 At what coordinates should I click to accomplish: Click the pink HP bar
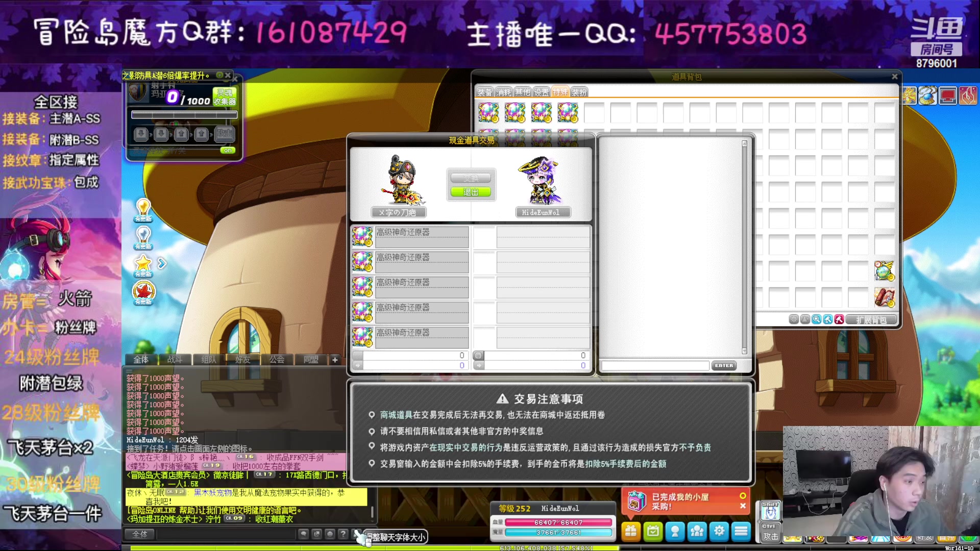[558, 522]
